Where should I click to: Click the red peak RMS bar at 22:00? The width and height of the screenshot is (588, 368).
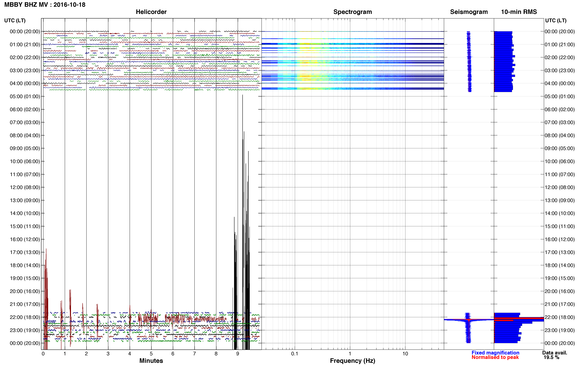tap(519, 318)
